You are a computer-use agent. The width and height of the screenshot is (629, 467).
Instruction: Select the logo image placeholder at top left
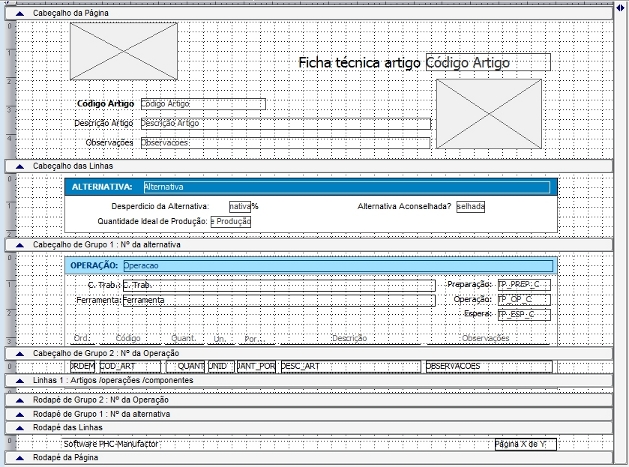[124, 51]
